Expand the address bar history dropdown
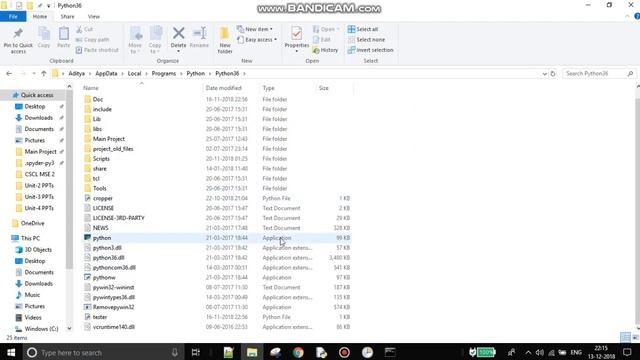Screen dimensions: 640x360 pos(544,74)
